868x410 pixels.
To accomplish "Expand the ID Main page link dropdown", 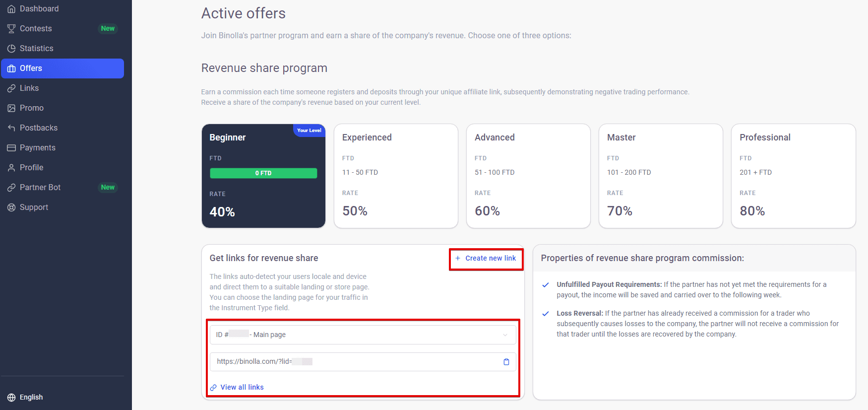I will tap(363, 335).
